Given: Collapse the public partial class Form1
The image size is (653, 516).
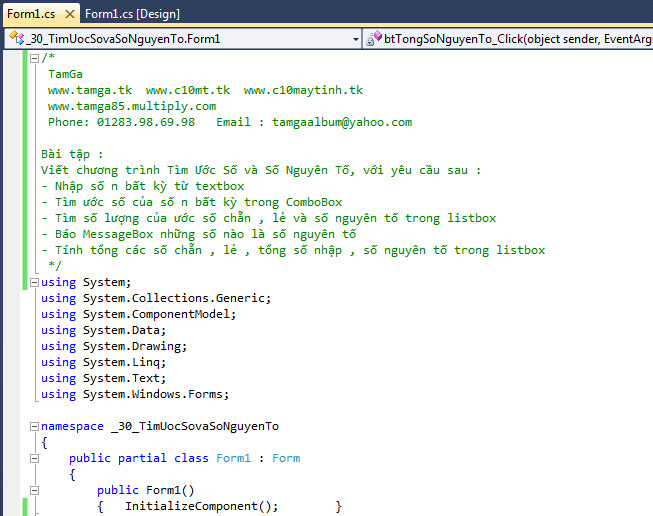Looking at the screenshot, I should click(35, 459).
